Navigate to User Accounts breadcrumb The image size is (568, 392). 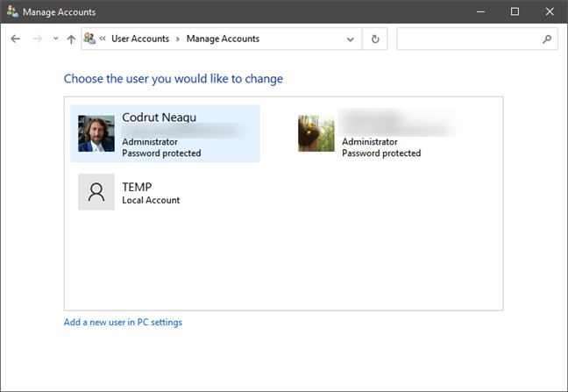(x=140, y=39)
